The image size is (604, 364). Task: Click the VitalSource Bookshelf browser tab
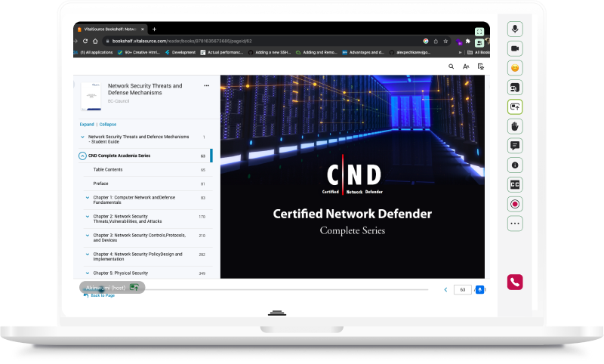(109, 29)
